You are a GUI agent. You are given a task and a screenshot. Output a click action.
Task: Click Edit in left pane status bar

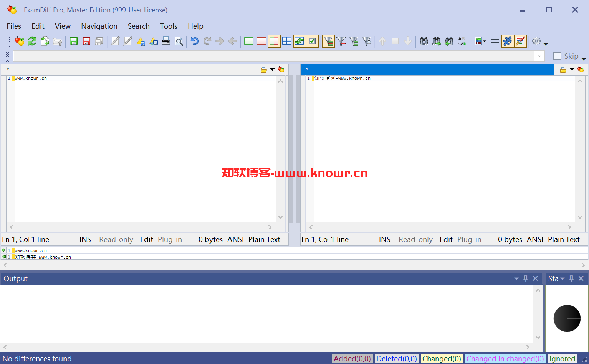point(147,239)
